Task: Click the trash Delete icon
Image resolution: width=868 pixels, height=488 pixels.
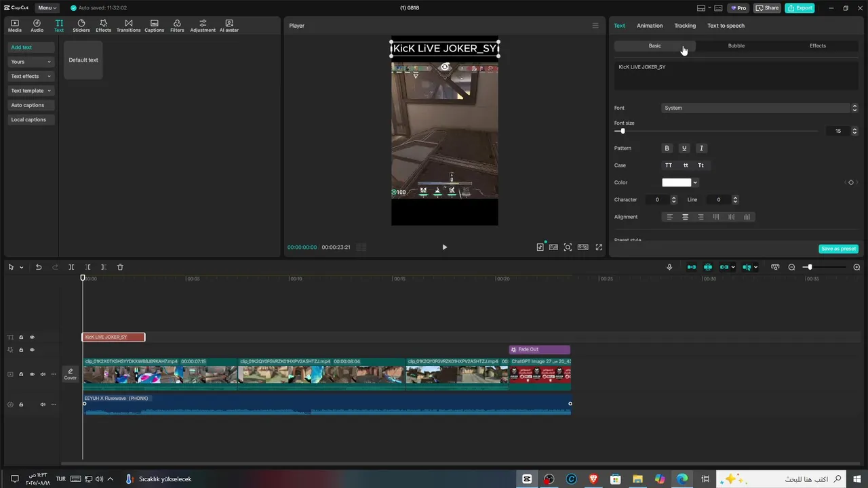Action: 120,267
